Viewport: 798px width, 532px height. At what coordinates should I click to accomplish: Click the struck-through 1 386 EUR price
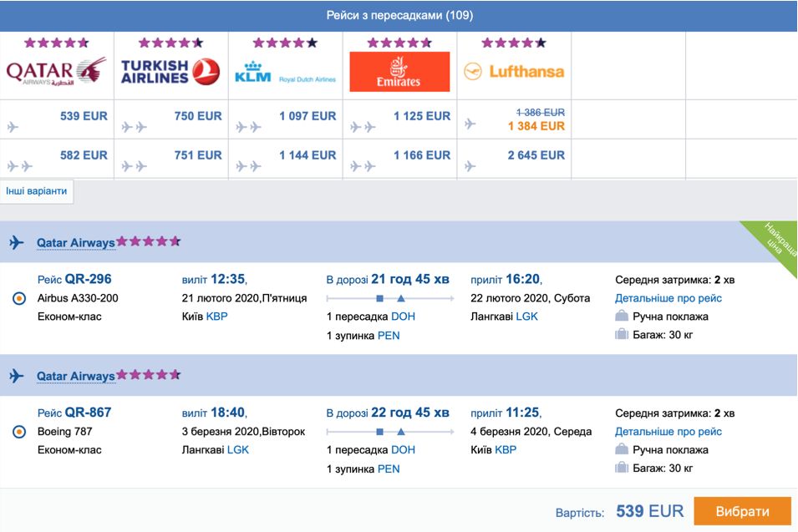[x=540, y=113]
